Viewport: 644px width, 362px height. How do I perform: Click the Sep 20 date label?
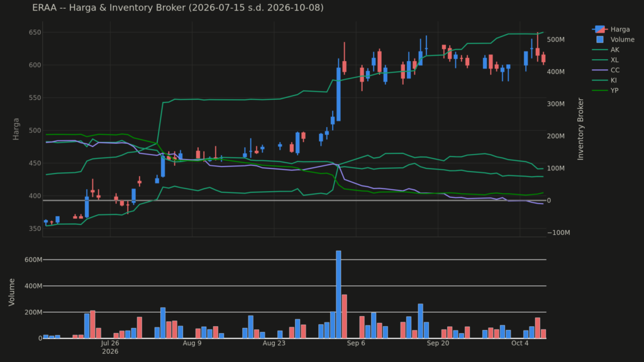[x=438, y=343]
